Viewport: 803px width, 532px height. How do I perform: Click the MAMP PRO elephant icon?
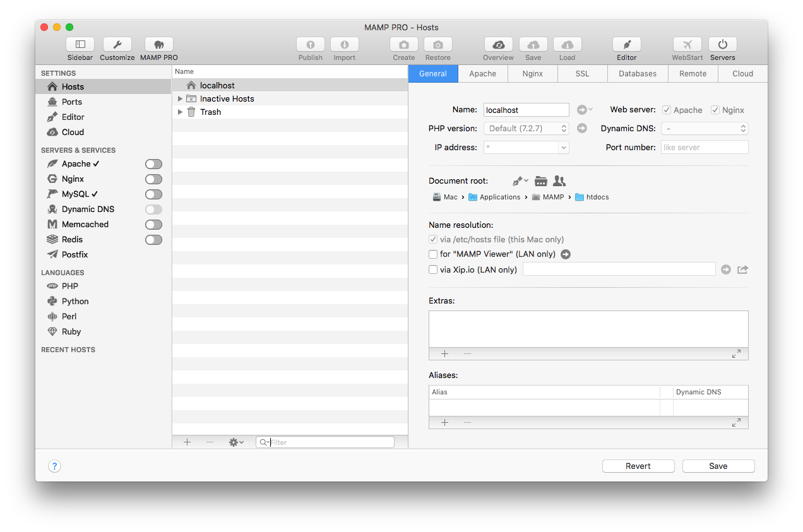158,45
